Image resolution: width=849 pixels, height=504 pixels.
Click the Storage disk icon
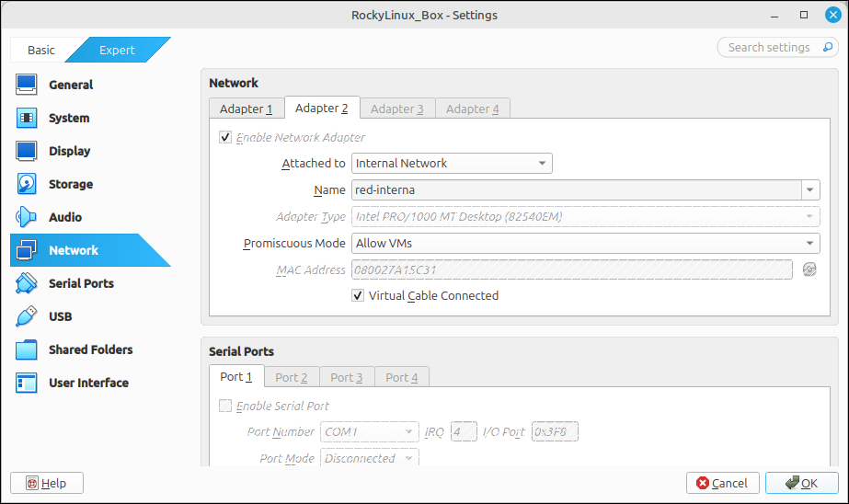(x=26, y=184)
